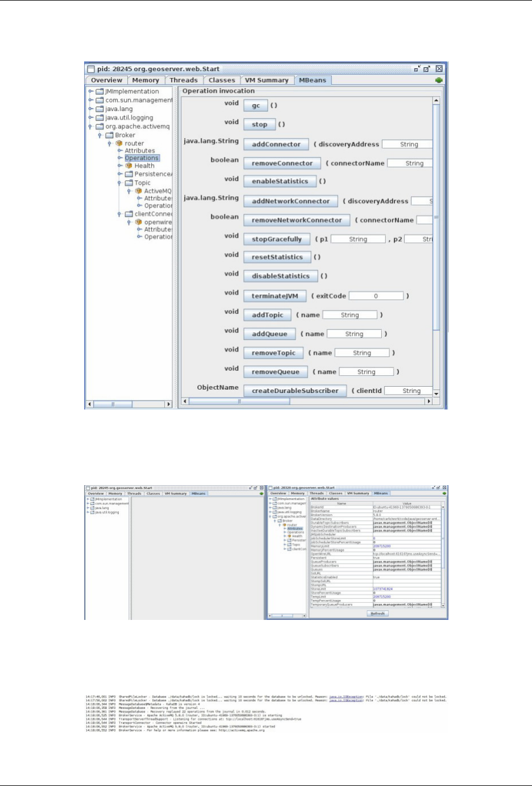Open the Memory tab in large window
Image resolution: width=532 pixels, height=786 pixels.
pyautogui.click(x=146, y=80)
